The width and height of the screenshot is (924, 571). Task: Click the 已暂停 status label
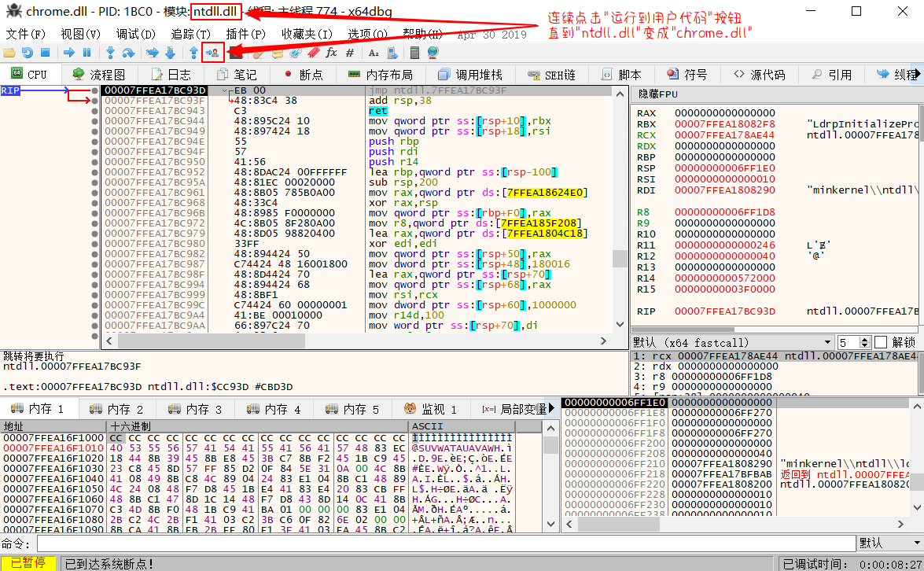coord(28,563)
